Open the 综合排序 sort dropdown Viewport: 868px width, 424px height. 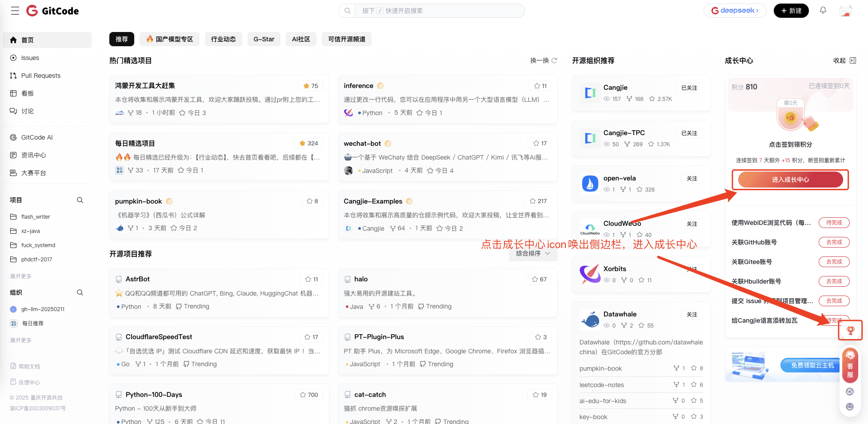pos(532,253)
